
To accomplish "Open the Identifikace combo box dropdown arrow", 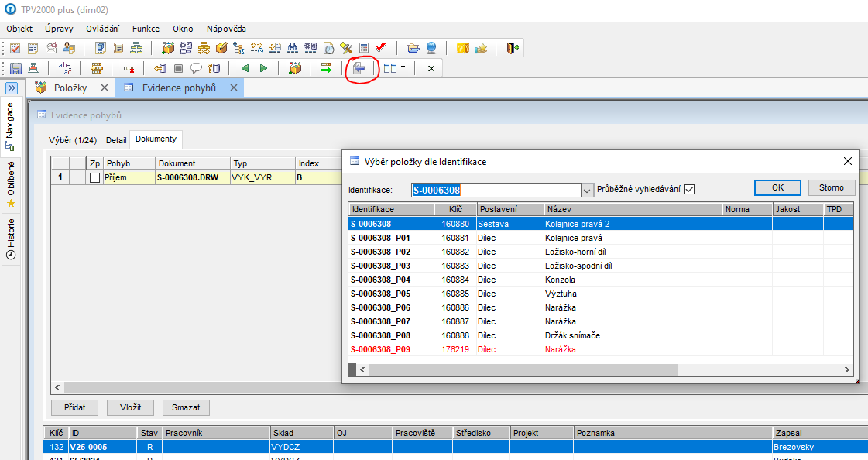I will point(587,191).
